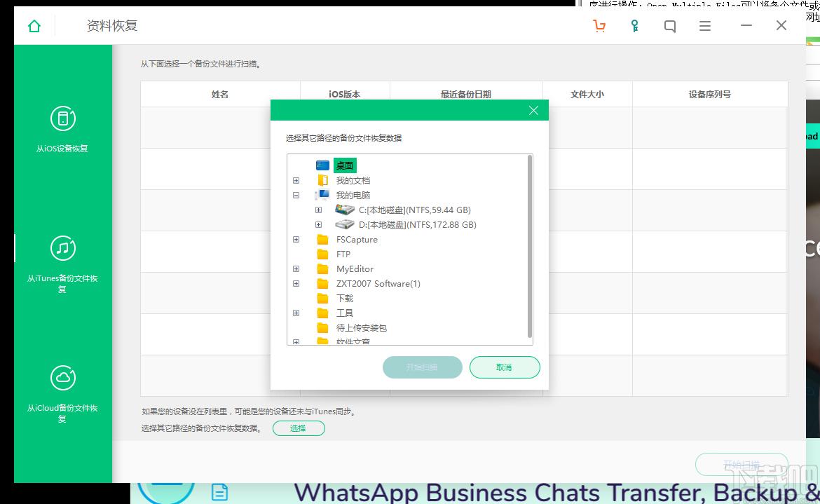Image resolution: width=820 pixels, height=504 pixels.
Task: Select the 工具 folder
Action: coord(345,313)
